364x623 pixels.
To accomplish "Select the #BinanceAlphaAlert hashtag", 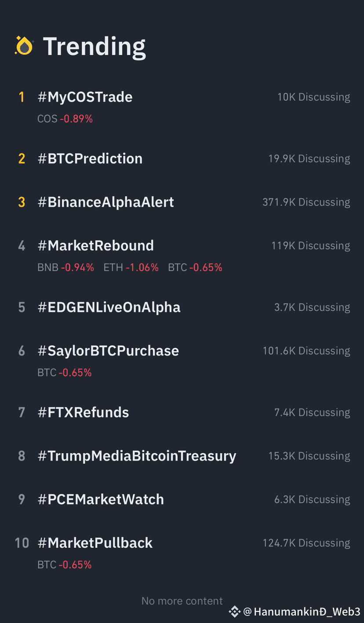I will [106, 202].
